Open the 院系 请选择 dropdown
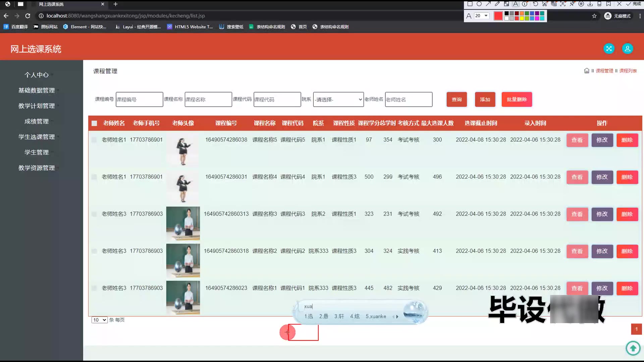 [338, 100]
